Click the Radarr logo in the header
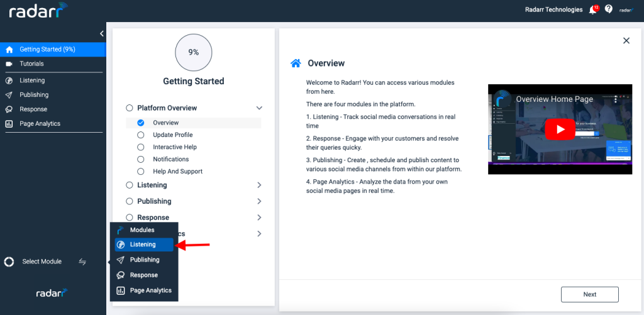 pos(38,11)
